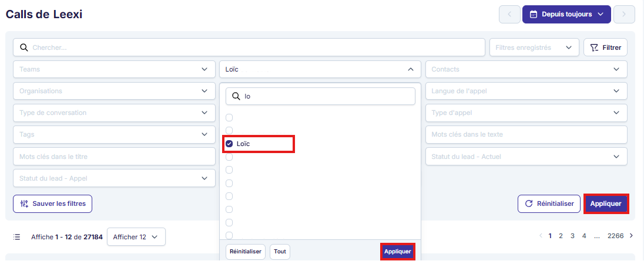The image size is (644, 261).
Task: Click the next period arrow button
Action: pos(624,14)
